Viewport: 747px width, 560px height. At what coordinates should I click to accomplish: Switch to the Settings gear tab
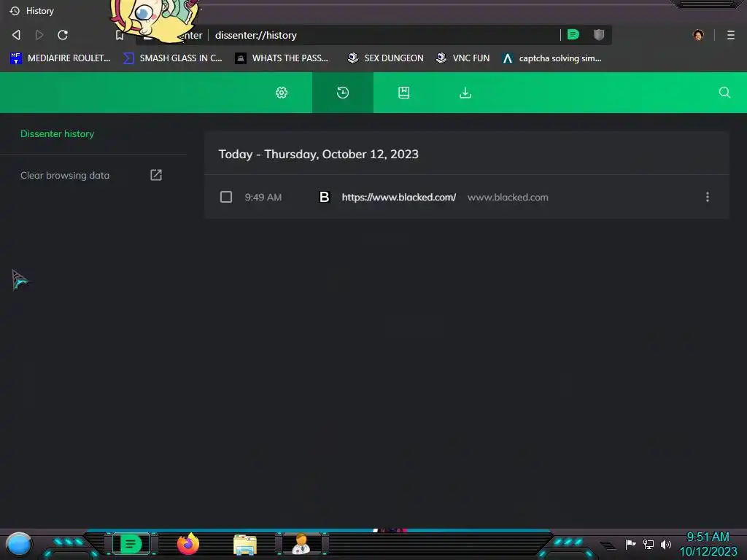click(x=282, y=93)
